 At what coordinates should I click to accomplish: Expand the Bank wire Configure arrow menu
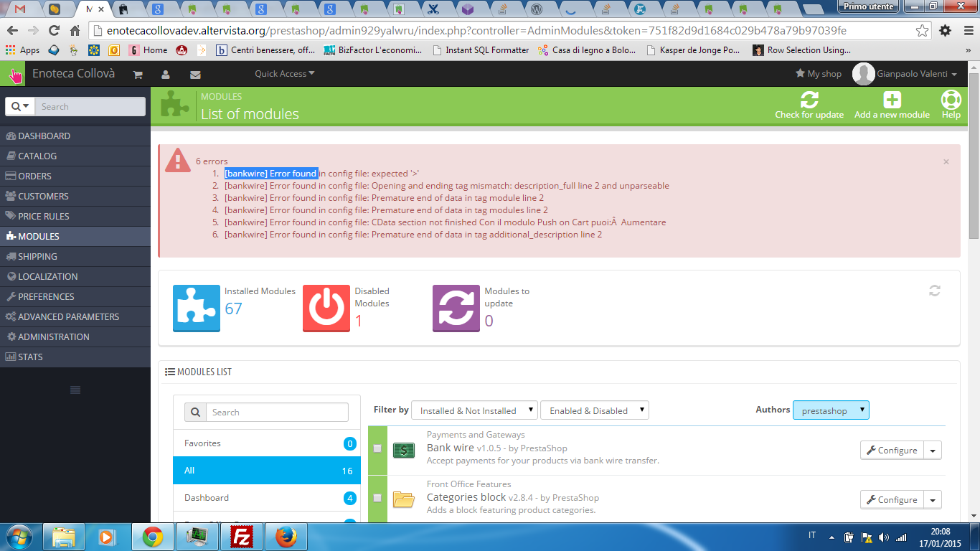pyautogui.click(x=933, y=450)
